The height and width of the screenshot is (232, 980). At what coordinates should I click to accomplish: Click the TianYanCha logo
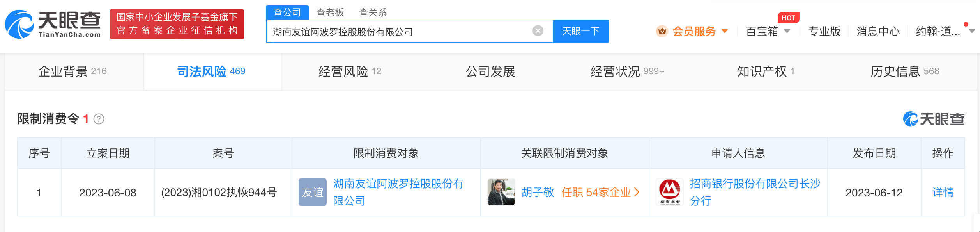[x=53, y=24]
